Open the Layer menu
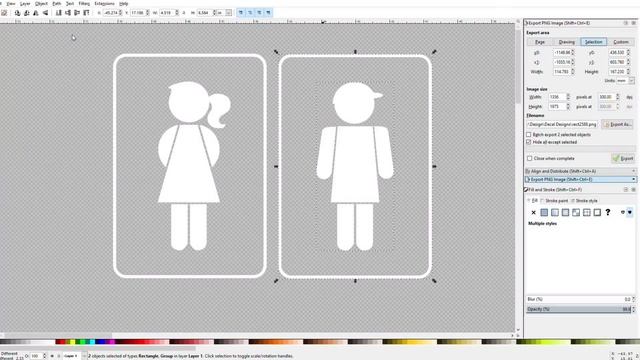The width and height of the screenshot is (640, 360). tap(25, 4)
